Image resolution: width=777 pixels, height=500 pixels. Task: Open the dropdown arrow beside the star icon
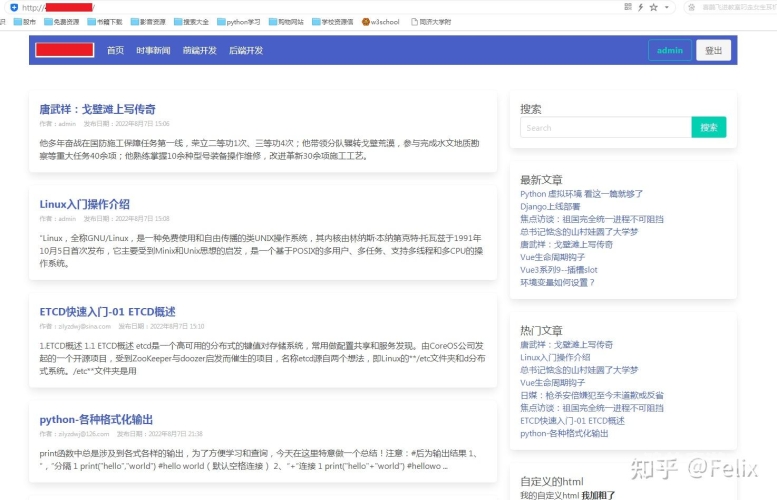click(666, 7)
